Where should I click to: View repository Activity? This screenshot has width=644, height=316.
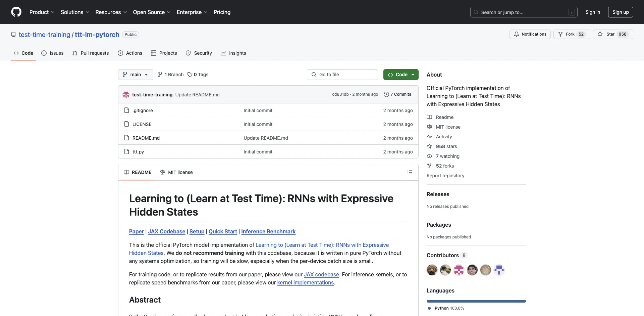439,137
